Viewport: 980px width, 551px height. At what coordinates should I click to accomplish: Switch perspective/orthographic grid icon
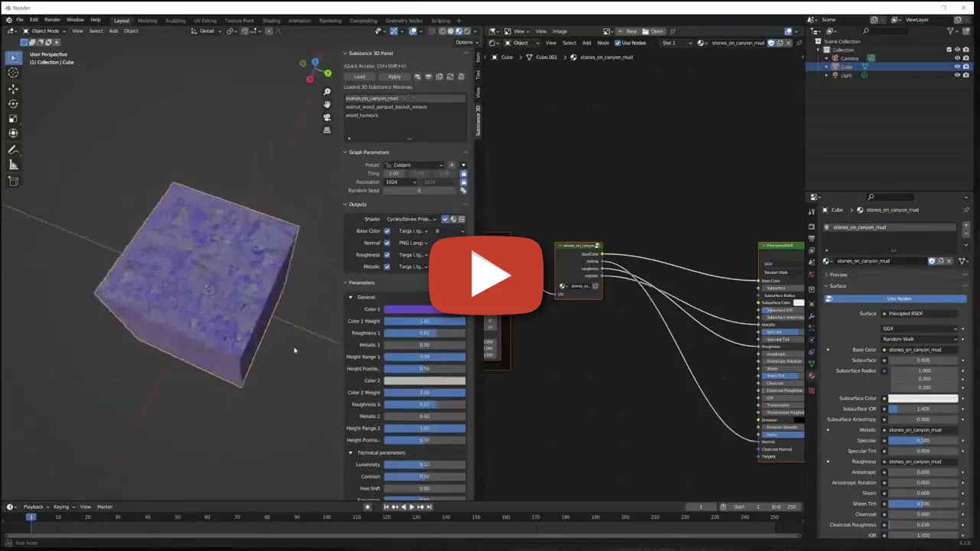[x=328, y=130]
